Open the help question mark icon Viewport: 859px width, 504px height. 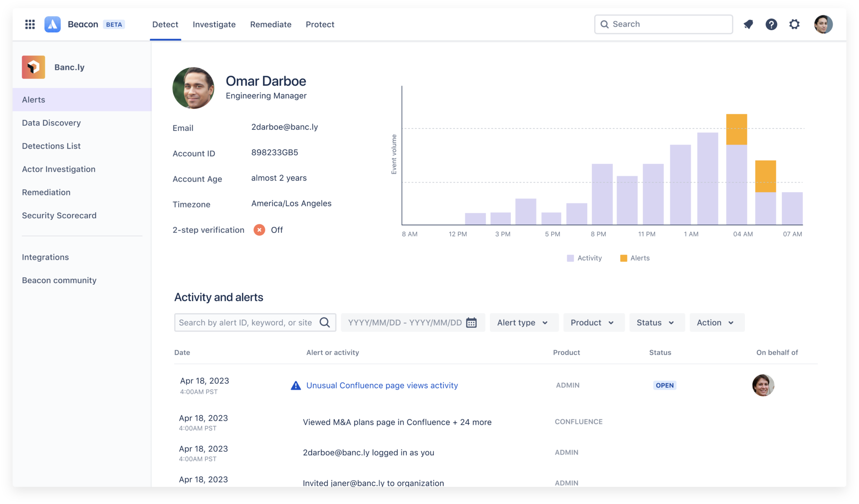(x=771, y=24)
